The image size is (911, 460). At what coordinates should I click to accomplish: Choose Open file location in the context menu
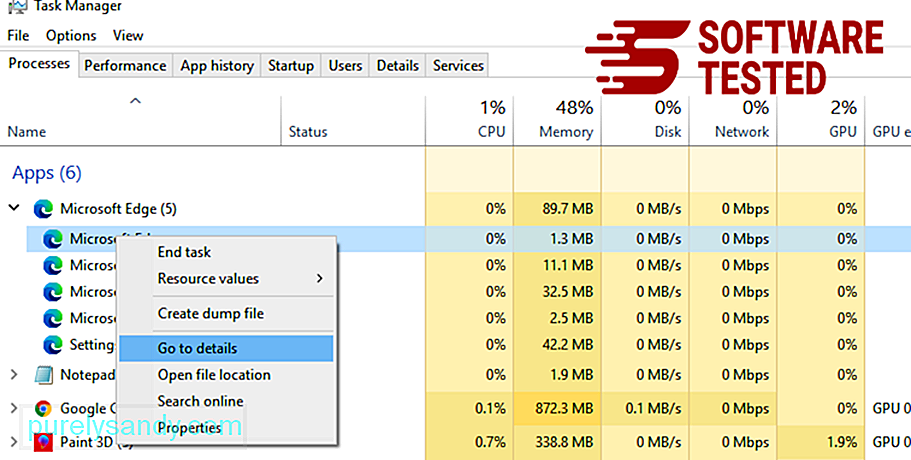[x=226, y=375]
